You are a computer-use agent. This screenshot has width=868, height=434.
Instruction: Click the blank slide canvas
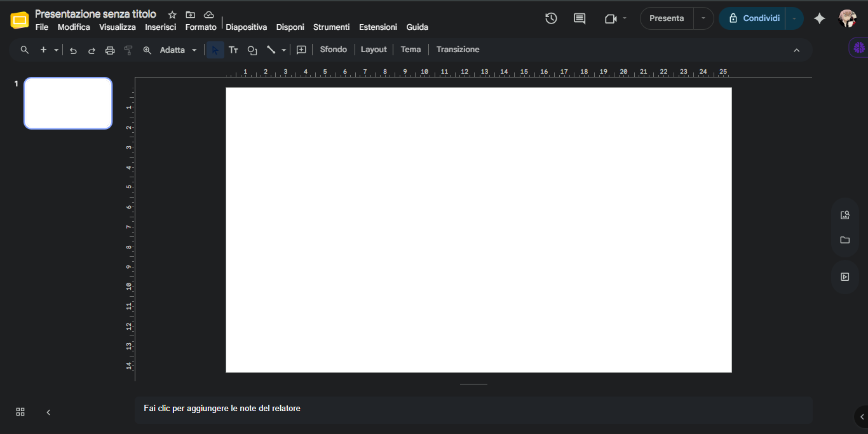[478, 230]
